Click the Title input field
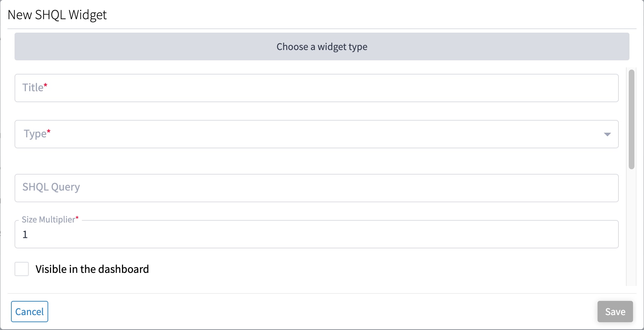644x330 pixels. point(316,88)
